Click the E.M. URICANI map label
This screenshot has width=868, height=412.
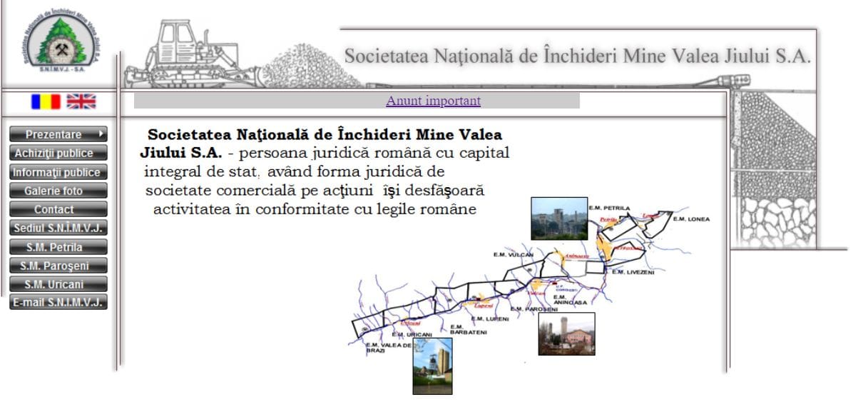pos(412,335)
